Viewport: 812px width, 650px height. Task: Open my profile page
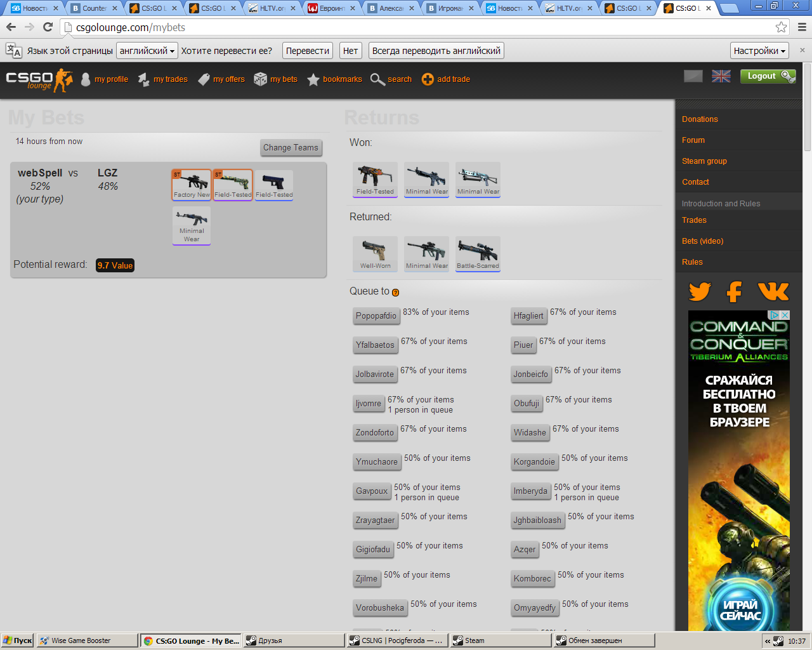(111, 79)
